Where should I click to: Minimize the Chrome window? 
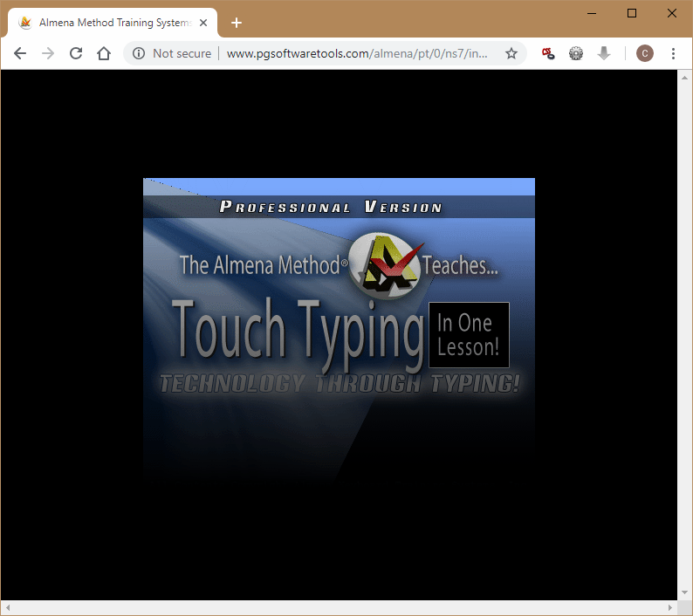[592, 13]
